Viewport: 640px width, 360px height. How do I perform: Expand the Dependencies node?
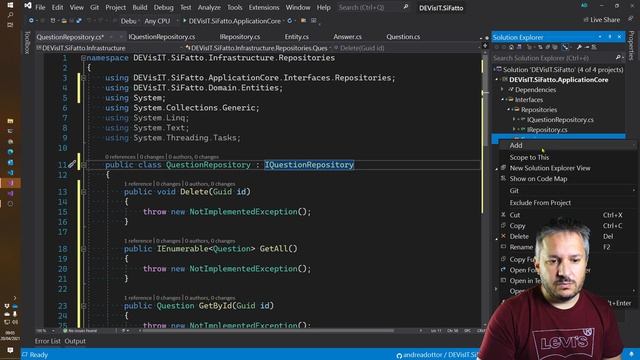pyautogui.click(x=502, y=89)
